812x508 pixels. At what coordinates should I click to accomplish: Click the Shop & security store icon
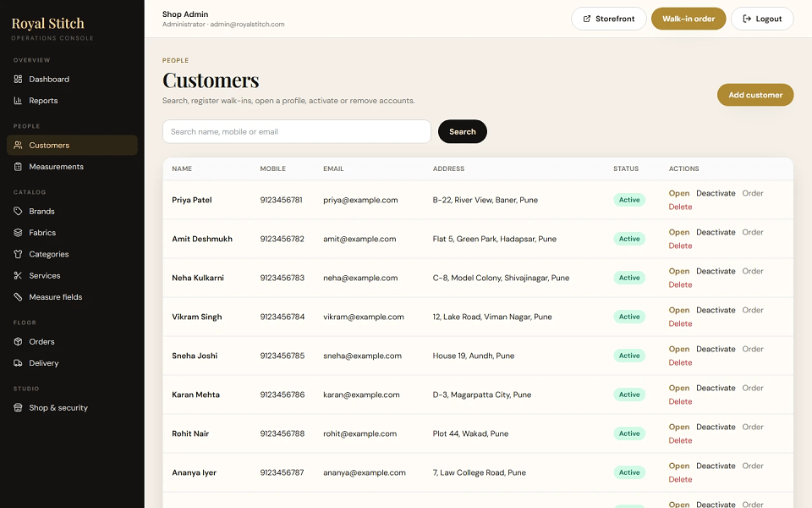(x=18, y=407)
